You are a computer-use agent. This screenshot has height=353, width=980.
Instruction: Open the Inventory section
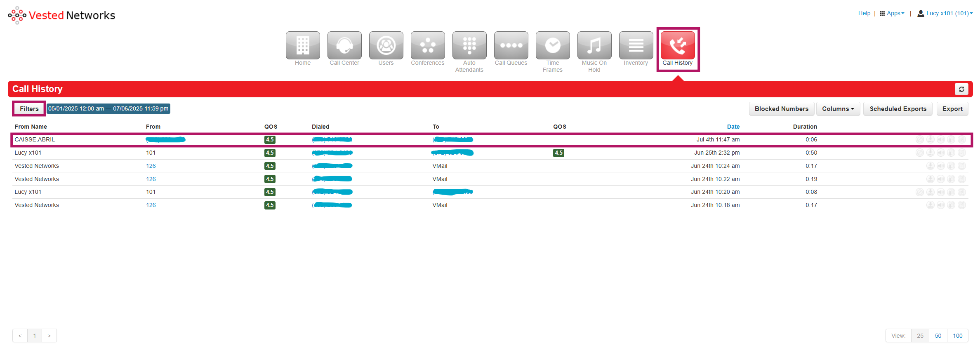[636, 46]
